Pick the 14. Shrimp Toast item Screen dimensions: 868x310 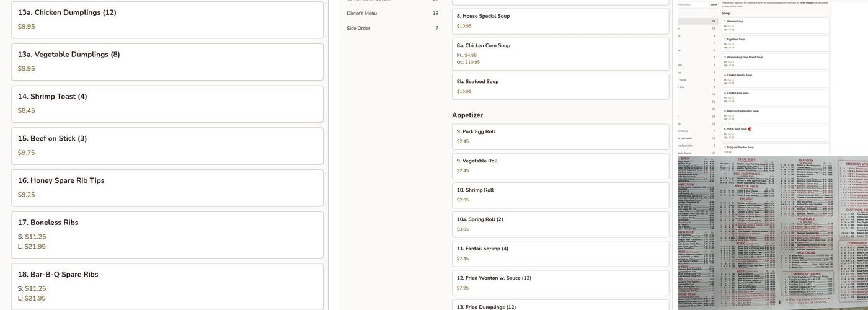tap(167, 104)
